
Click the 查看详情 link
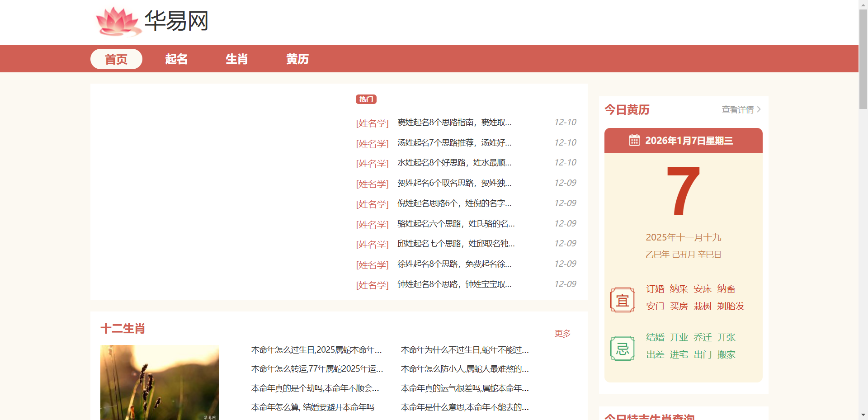click(738, 109)
